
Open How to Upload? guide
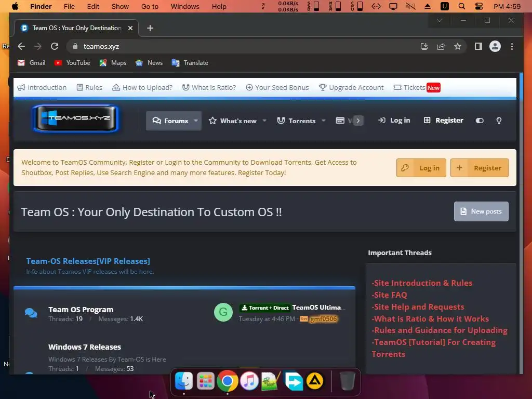click(x=142, y=87)
